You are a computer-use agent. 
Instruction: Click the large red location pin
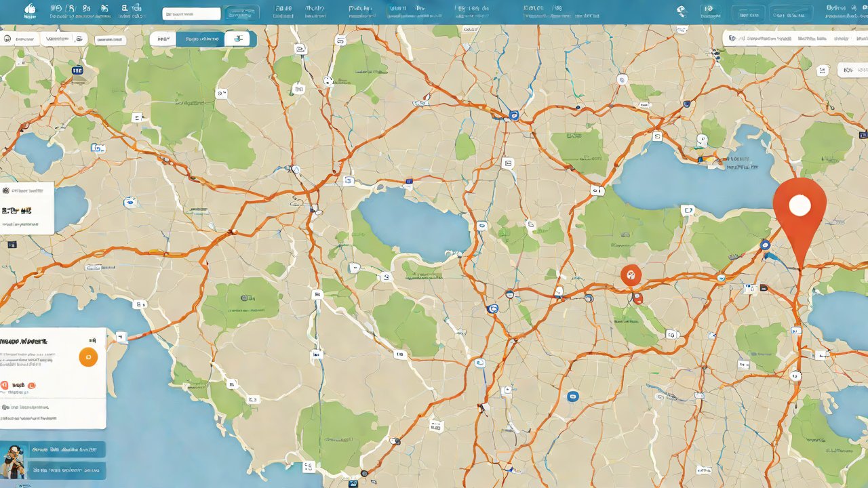[800, 207]
